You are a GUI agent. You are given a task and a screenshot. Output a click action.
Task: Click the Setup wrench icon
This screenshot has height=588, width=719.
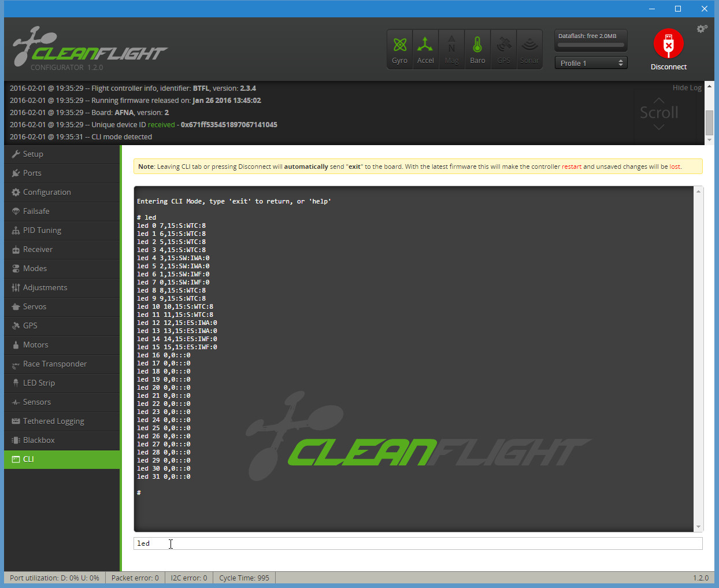point(16,154)
